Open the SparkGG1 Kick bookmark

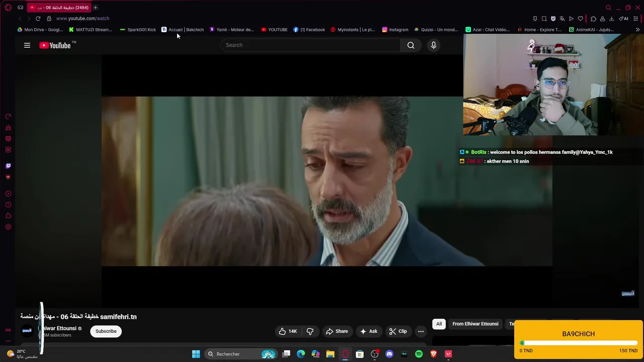[x=138, y=30]
